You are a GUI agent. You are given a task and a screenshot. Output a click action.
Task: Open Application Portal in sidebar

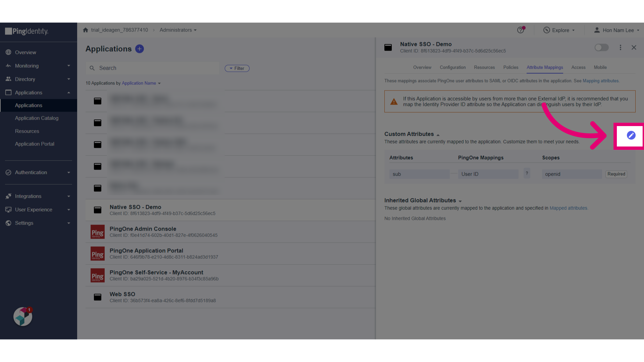point(35,144)
